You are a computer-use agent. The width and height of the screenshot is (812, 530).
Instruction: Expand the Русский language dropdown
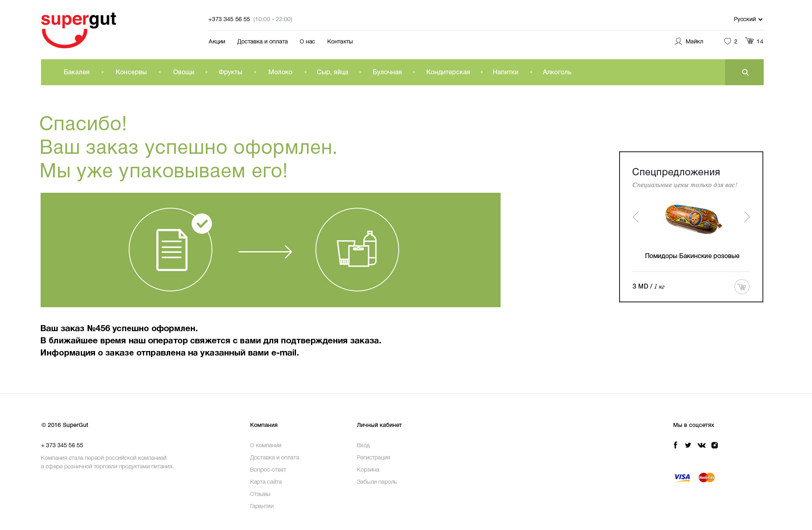click(x=748, y=19)
